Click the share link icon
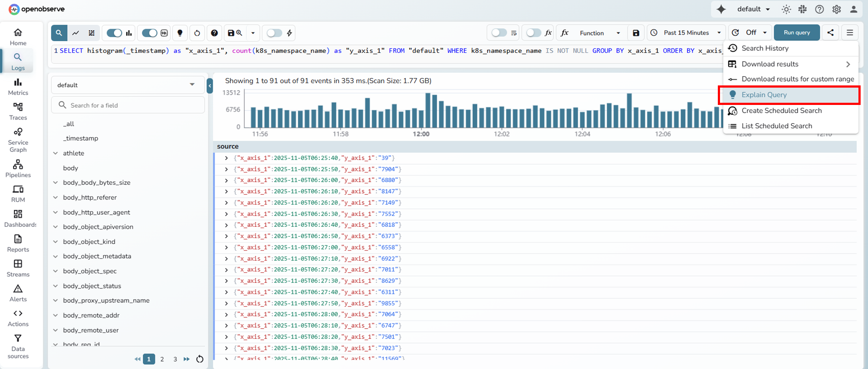 pyautogui.click(x=830, y=33)
